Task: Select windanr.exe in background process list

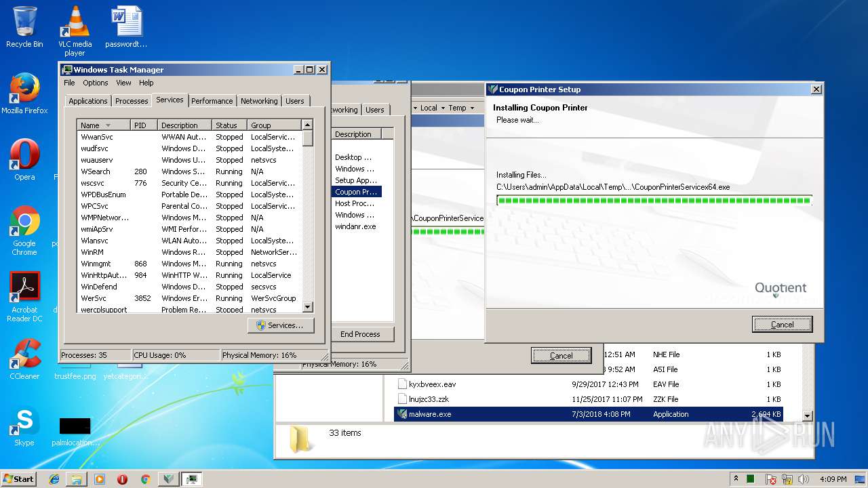Action: 355,226
